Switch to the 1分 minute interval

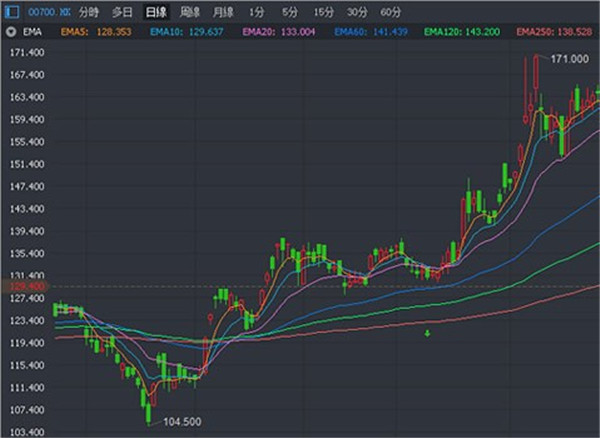[x=257, y=12]
